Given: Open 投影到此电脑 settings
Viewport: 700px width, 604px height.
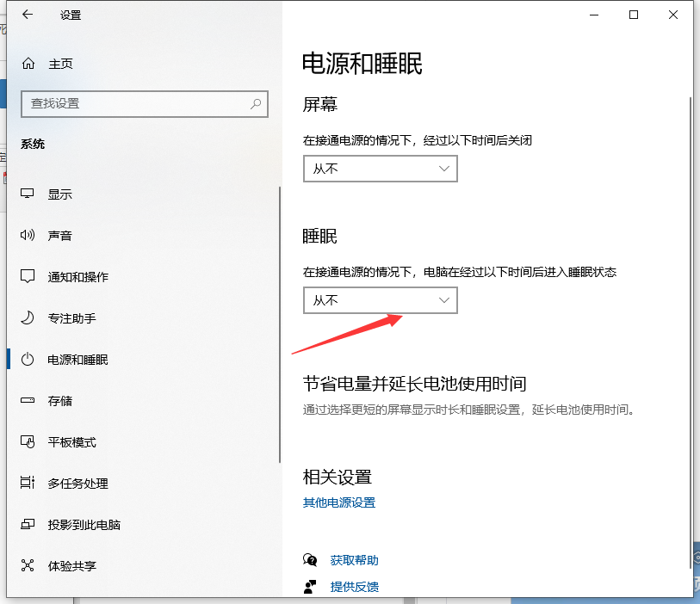Looking at the screenshot, I should point(84,525).
